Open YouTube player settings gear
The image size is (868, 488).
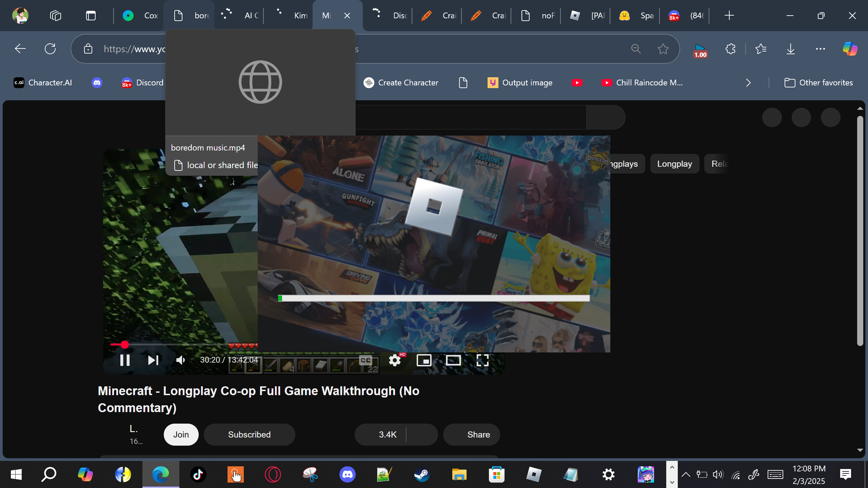(x=395, y=360)
